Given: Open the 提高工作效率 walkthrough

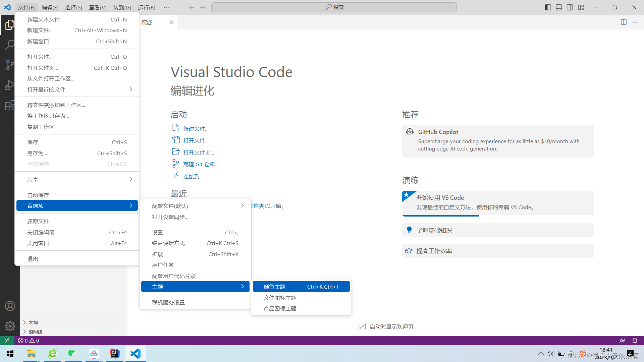Looking at the screenshot, I should [x=434, y=250].
